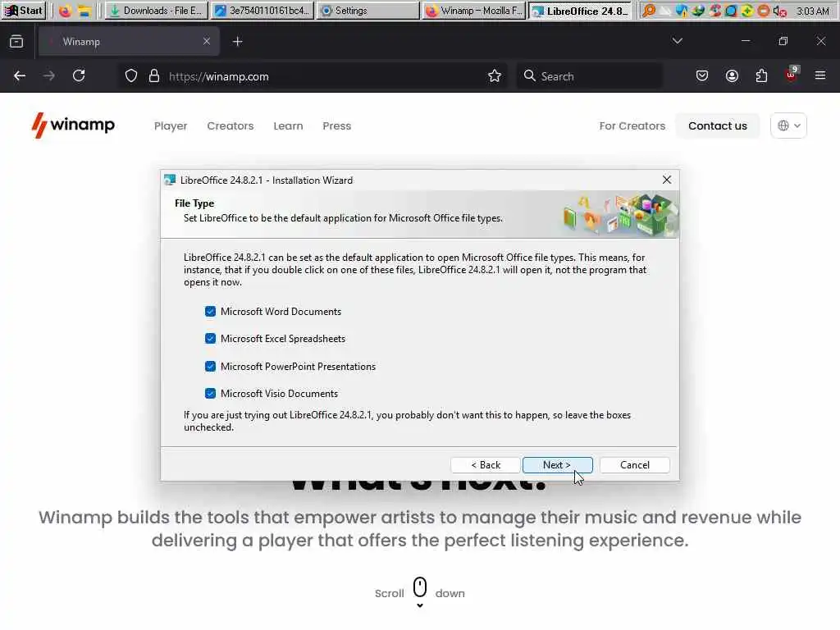Click the orange magnifier tray icon

(x=649, y=11)
